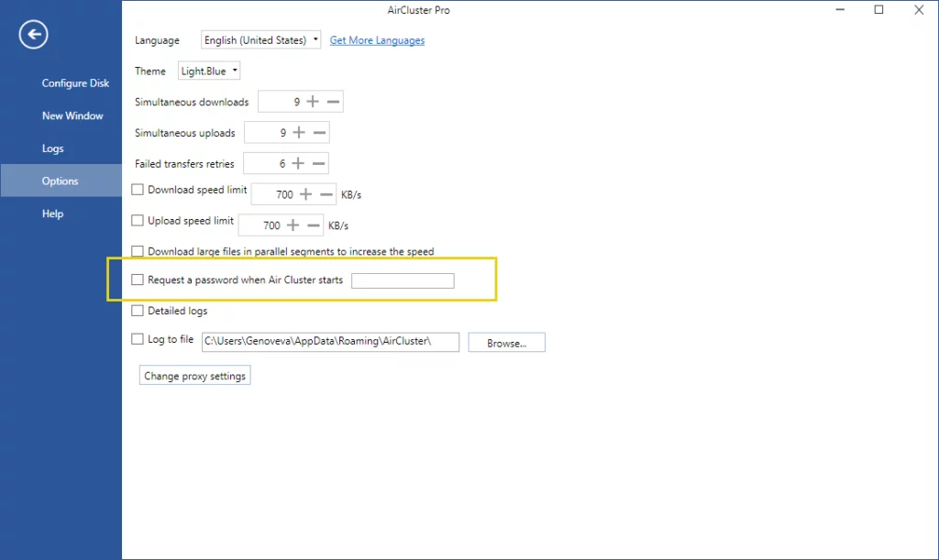
Task: Click the Browse... button
Action: click(506, 343)
